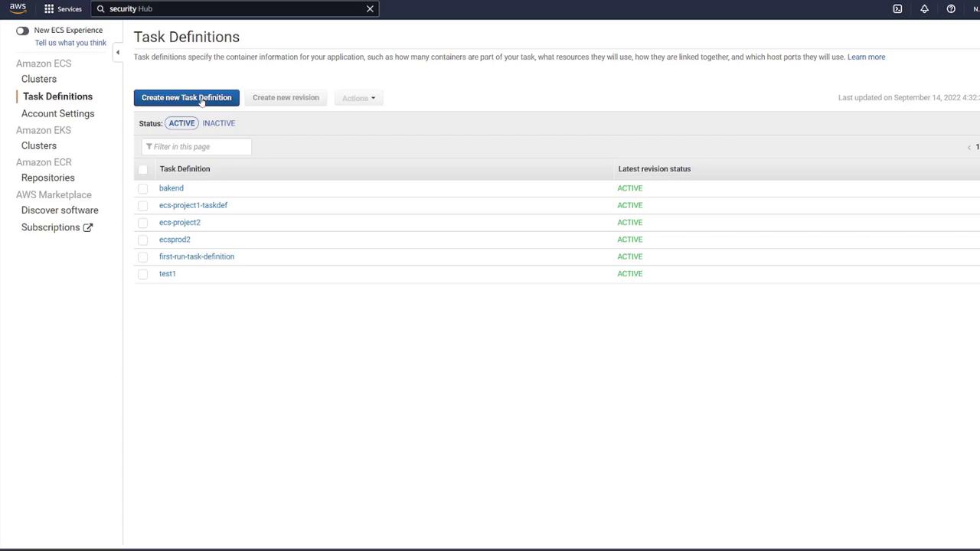Check the ecsprod2 row checkbox
Viewport: 980px width, 551px height.
[x=143, y=240]
